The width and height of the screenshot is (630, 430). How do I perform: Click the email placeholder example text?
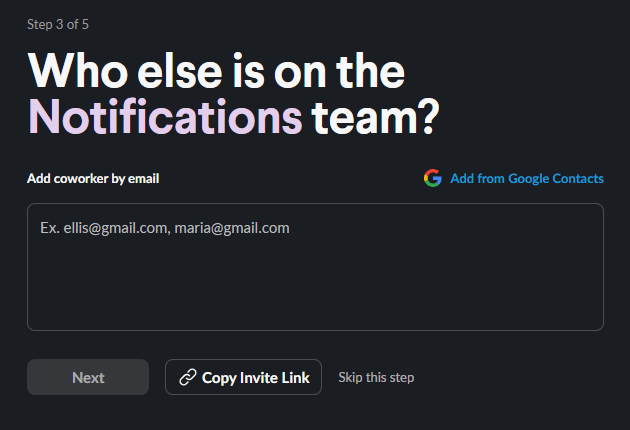tap(165, 228)
